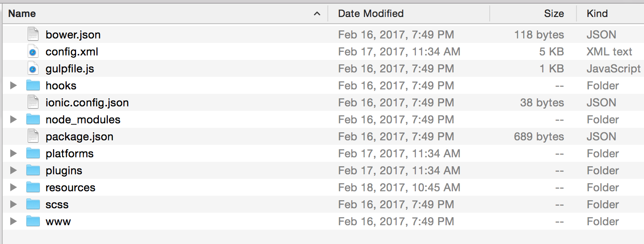This screenshot has height=244, width=644.
Task: Click the package.json document icon
Action: [33, 137]
